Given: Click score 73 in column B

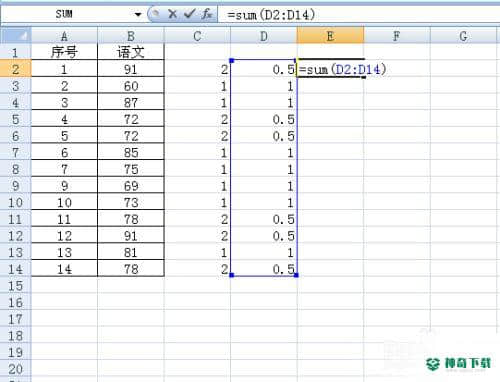Looking at the screenshot, I should click(131, 202).
